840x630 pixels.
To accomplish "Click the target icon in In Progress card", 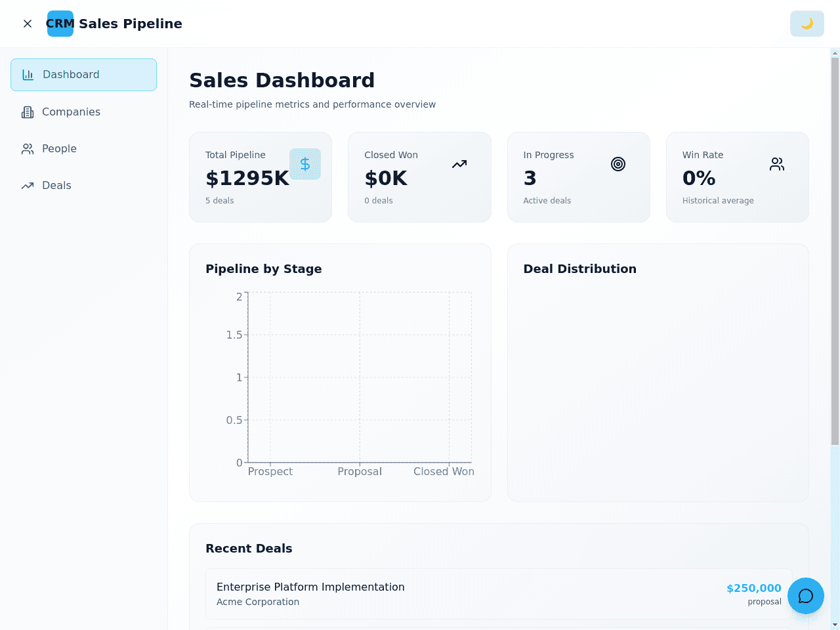I will 618,164.
